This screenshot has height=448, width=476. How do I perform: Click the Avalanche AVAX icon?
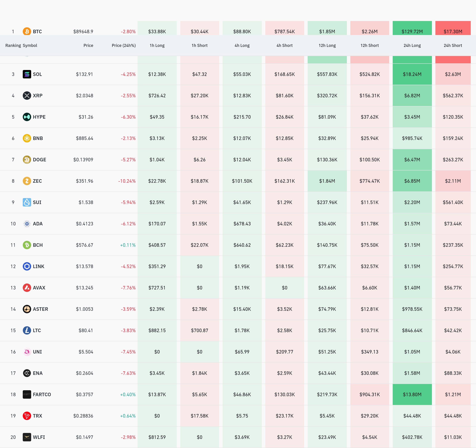27,288
